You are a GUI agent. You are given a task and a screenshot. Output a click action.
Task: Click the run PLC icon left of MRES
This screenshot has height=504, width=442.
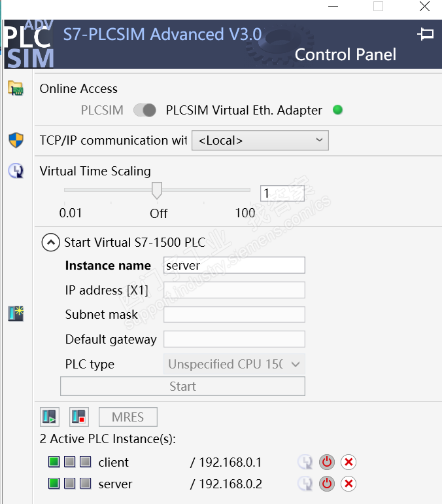[x=50, y=417]
